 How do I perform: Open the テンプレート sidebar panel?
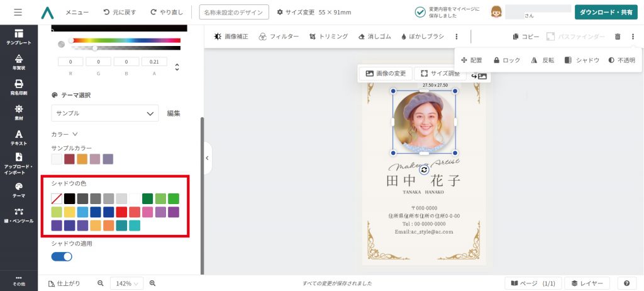[19, 37]
